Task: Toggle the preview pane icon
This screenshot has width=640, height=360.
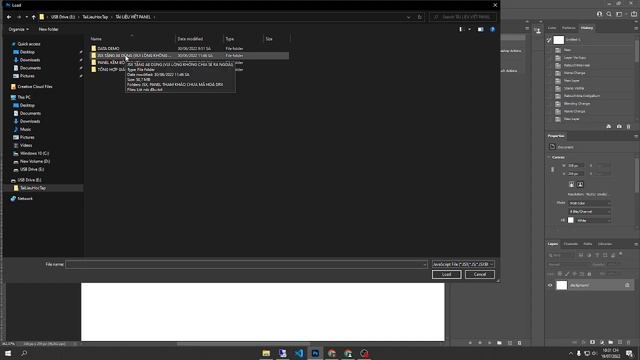Action: (480, 29)
